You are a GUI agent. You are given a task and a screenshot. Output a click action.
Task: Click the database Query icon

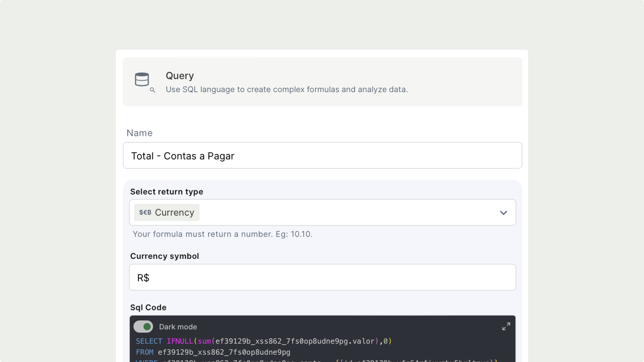pos(142,79)
